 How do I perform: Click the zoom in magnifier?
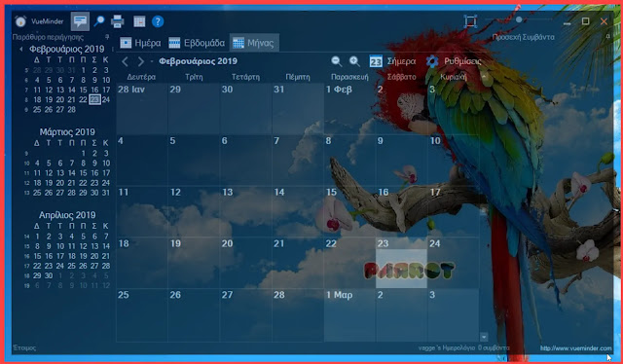[354, 61]
